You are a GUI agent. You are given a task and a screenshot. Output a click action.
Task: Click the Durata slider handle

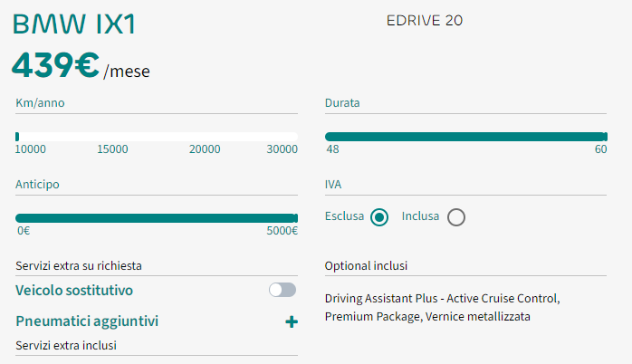605,137
